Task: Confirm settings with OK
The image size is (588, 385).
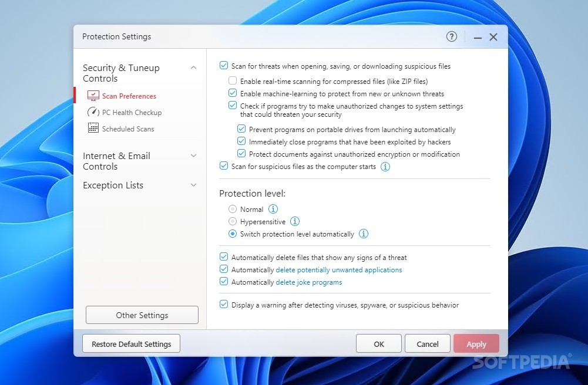Action: [x=379, y=344]
